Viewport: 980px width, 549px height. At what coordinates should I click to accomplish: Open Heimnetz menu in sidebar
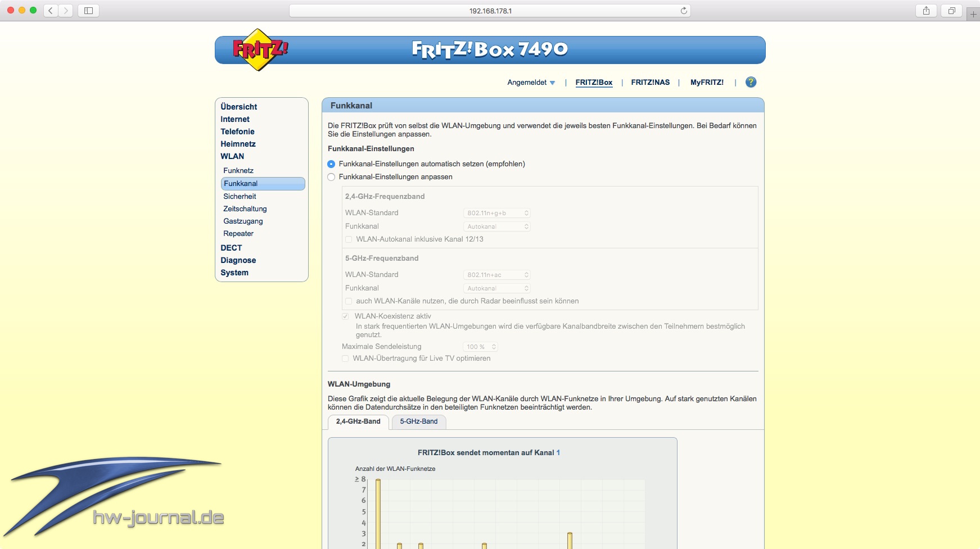[238, 144]
